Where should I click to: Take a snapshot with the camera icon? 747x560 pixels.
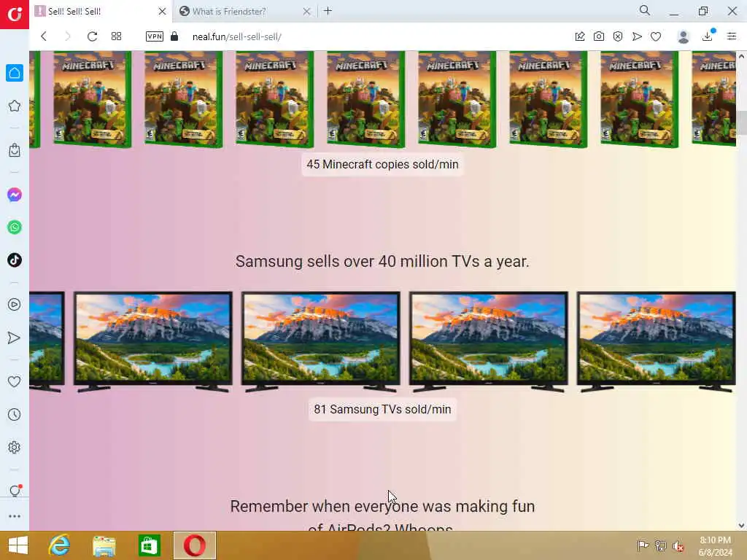coord(599,36)
